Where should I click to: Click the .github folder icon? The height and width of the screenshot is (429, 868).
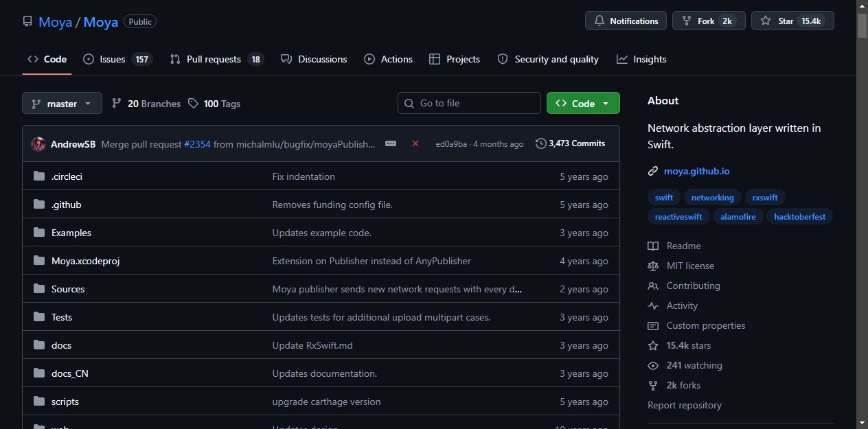tap(39, 205)
